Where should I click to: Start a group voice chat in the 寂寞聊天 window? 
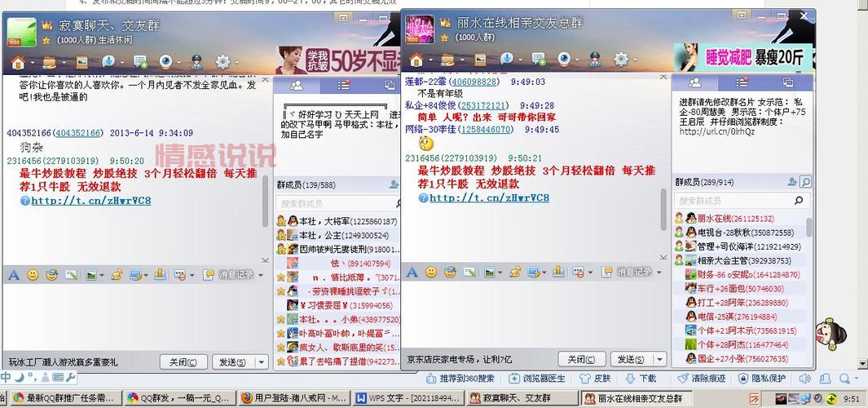click(108, 61)
